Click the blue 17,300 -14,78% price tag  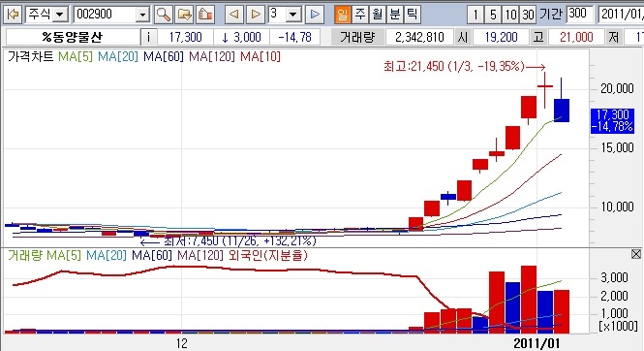point(612,120)
